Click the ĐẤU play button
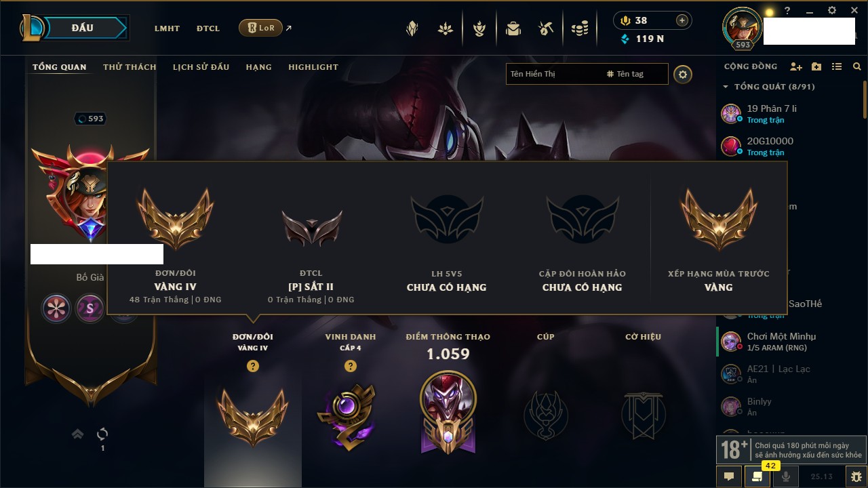Viewport: 868px width, 488px height. [81, 28]
